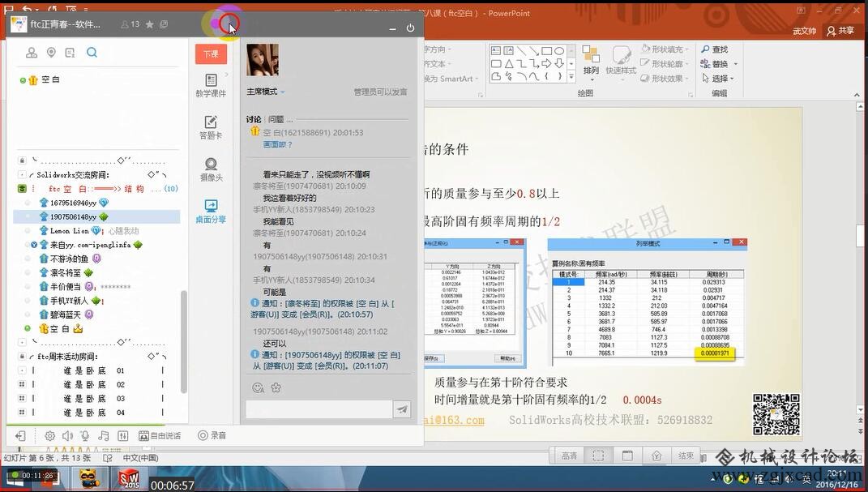Select the right arrow shape in gallery
868x492 pixels.
pos(546,64)
